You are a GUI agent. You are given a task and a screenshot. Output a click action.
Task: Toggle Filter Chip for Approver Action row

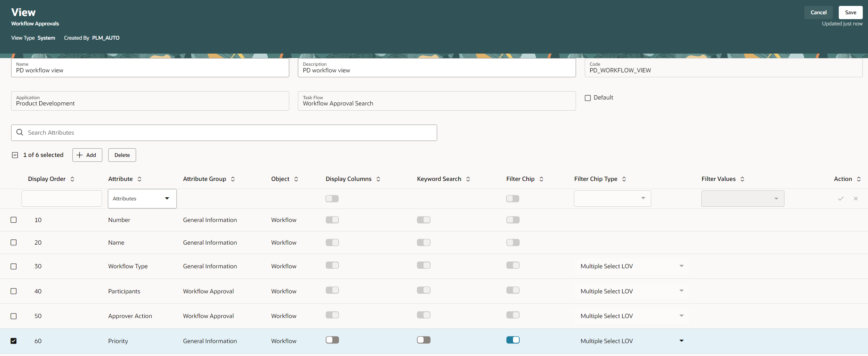513,315
